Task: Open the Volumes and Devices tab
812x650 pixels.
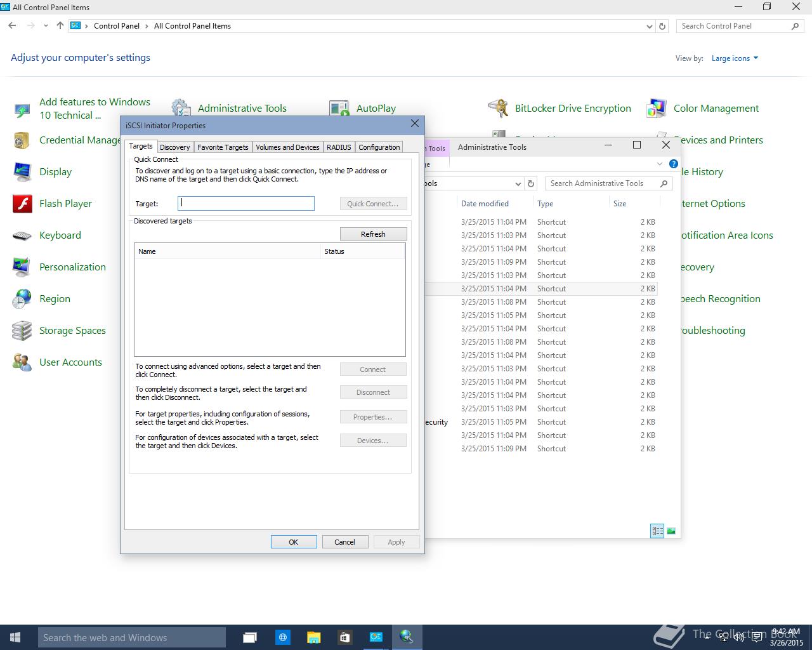Action: (x=287, y=147)
